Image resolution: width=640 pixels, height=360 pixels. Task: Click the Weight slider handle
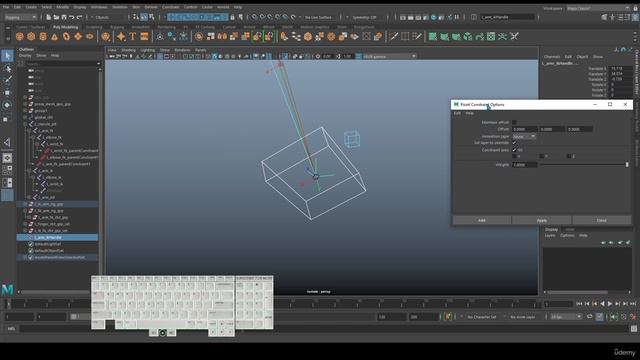point(627,164)
